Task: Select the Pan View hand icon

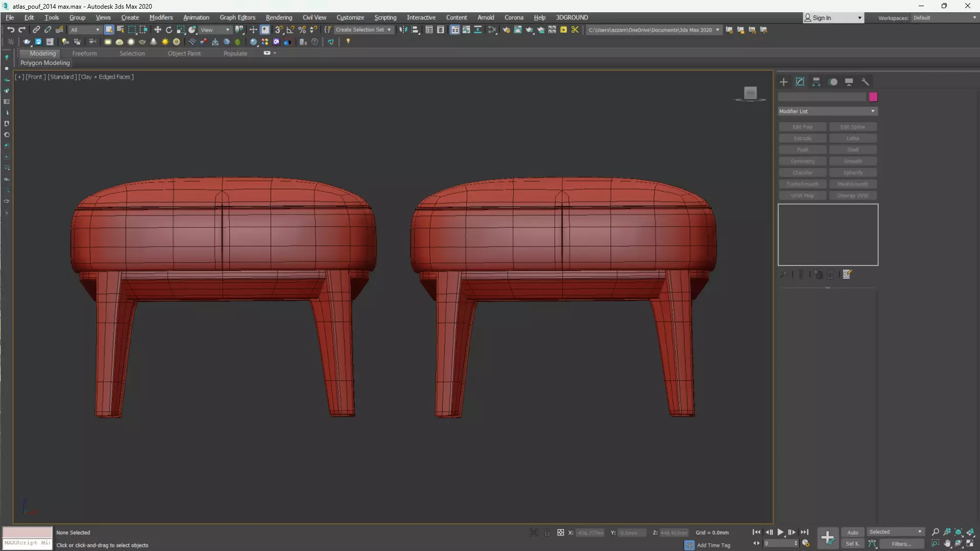Action: [947, 544]
